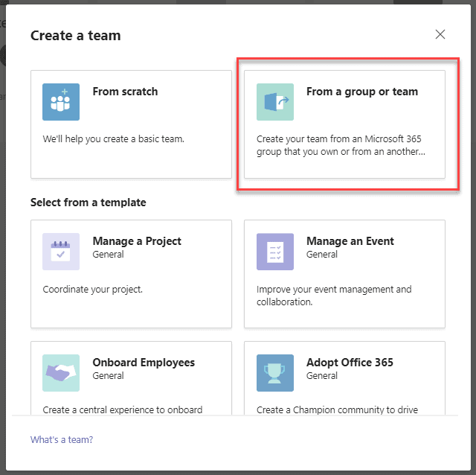Click 'Create a Champion community to drive' text

337,409
